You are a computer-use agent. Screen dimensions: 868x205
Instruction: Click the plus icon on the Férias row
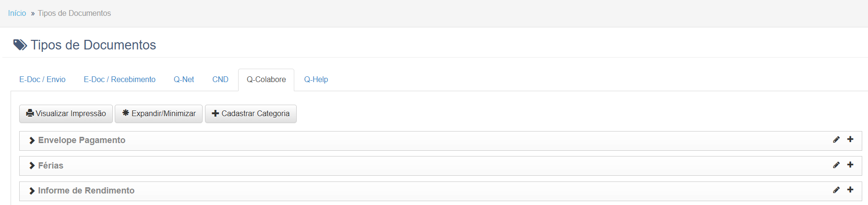850,165
